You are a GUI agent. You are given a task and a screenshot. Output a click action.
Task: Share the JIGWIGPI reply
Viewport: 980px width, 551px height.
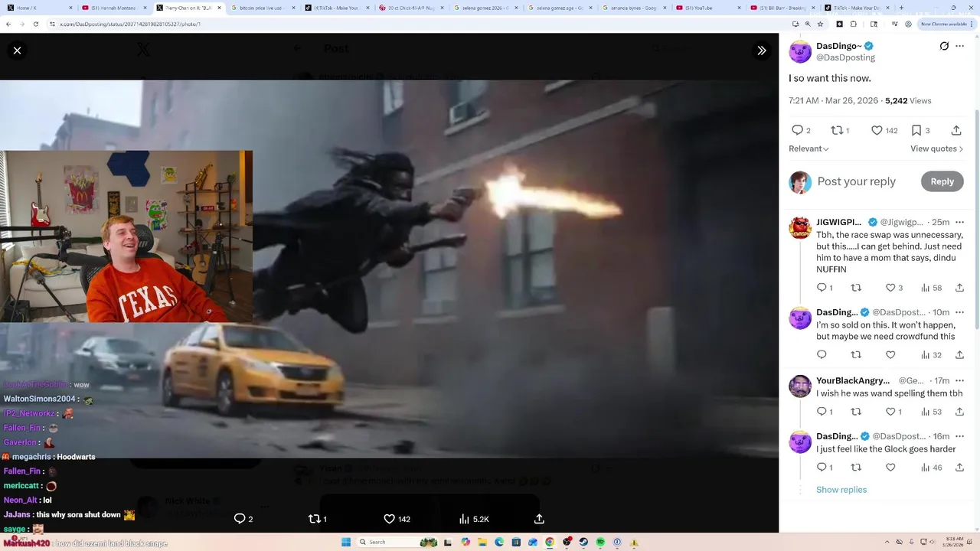pos(959,288)
